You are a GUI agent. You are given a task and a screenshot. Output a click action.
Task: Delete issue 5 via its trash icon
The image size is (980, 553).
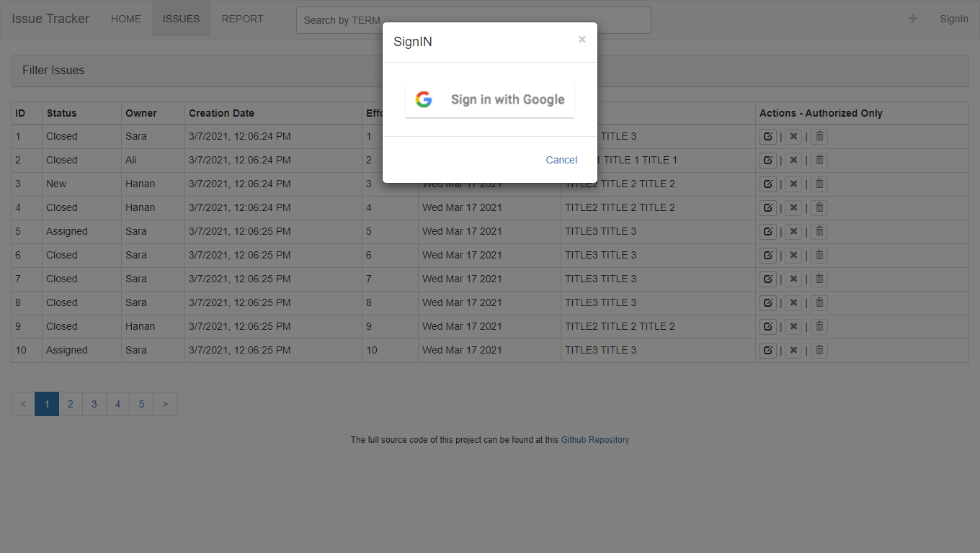coord(819,231)
